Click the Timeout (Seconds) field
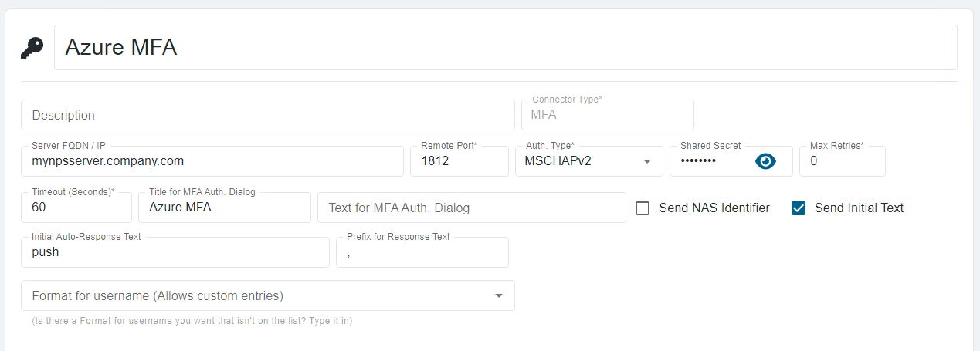 76,208
